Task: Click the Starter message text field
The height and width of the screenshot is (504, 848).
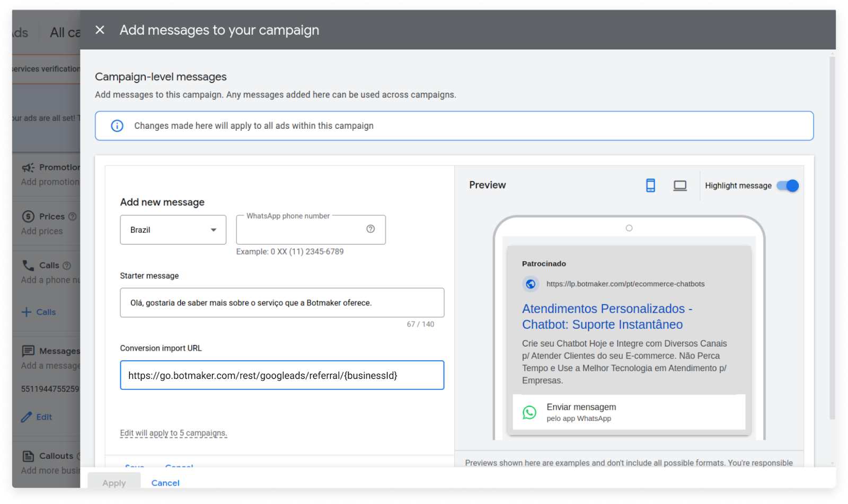Action: coord(282,303)
